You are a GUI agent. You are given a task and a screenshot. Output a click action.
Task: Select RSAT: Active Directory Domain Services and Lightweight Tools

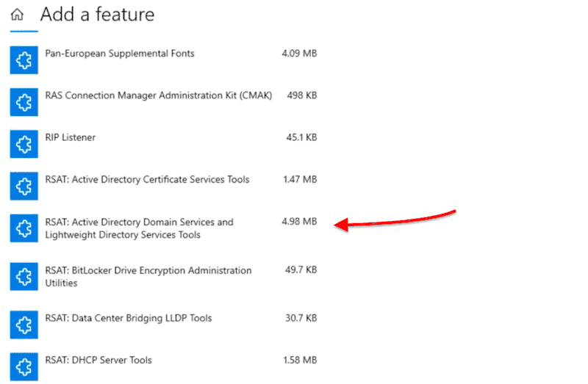[x=139, y=228]
